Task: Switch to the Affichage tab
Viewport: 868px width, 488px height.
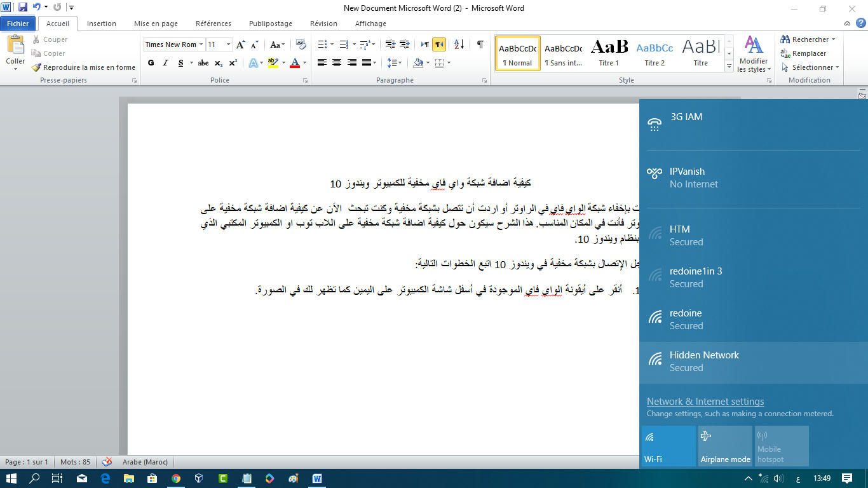Action: pyautogui.click(x=370, y=24)
